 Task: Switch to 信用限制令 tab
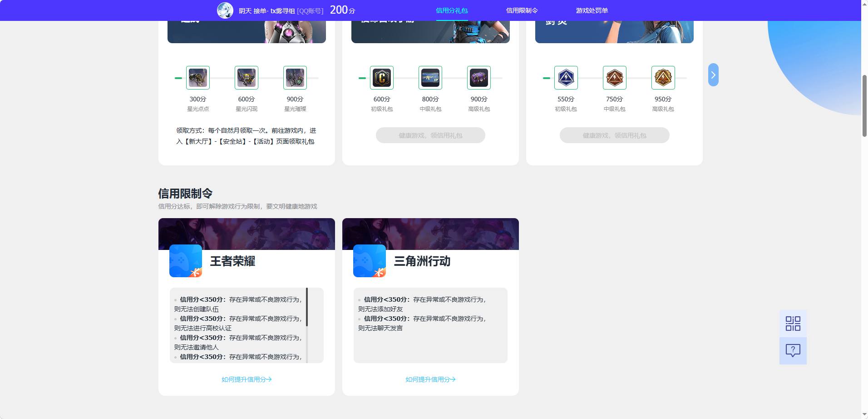click(522, 10)
